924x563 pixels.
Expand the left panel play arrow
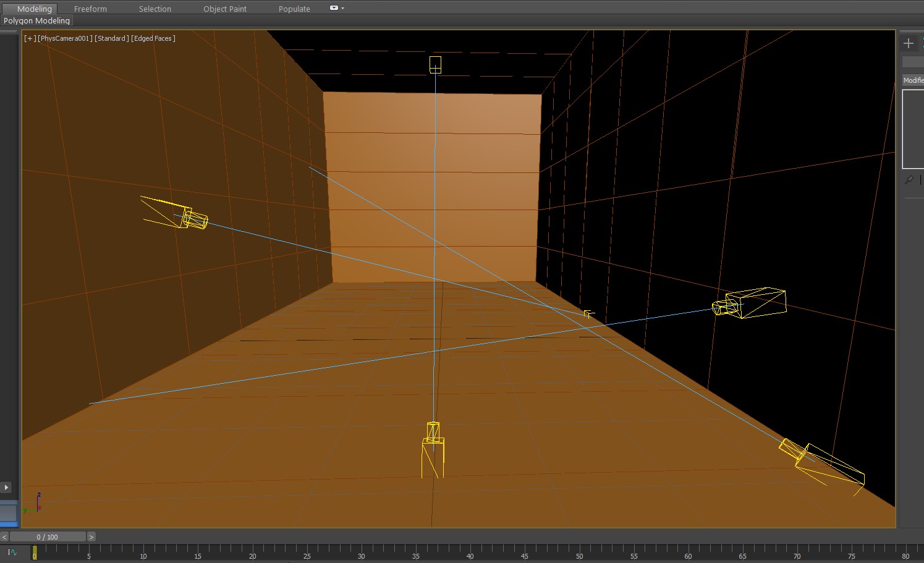[x=6, y=487]
